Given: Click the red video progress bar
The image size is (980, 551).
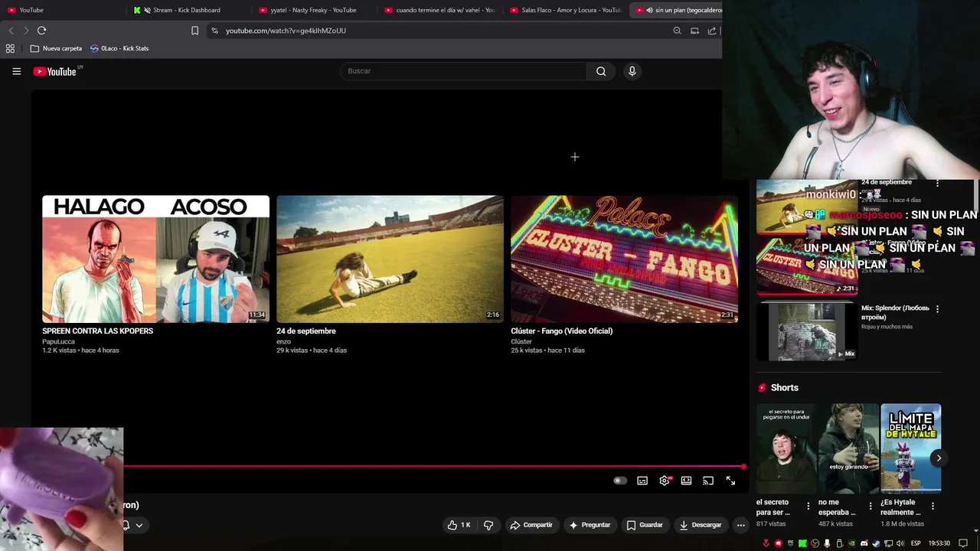Looking at the screenshot, I should [x=434, y=466].
